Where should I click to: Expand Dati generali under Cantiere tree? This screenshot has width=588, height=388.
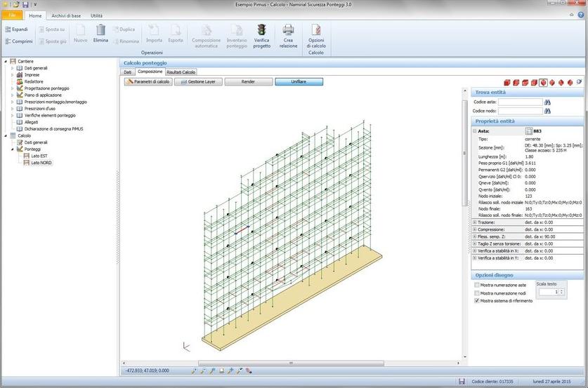pyautogui.click(x=12, y=68)
